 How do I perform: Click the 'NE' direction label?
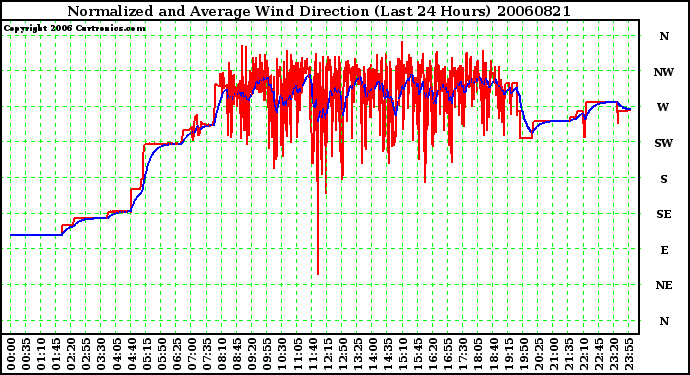[664, 286]
